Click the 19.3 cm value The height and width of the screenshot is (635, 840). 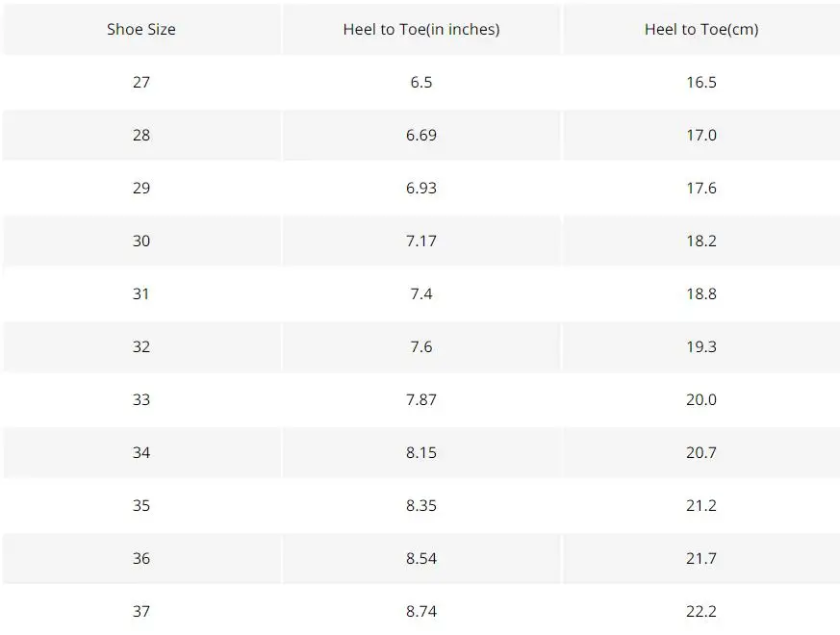point(701,346)
